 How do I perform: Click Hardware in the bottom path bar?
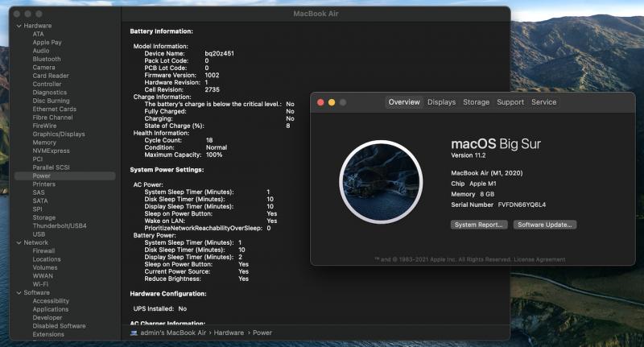pyautogui.click(x=229, y=333)
